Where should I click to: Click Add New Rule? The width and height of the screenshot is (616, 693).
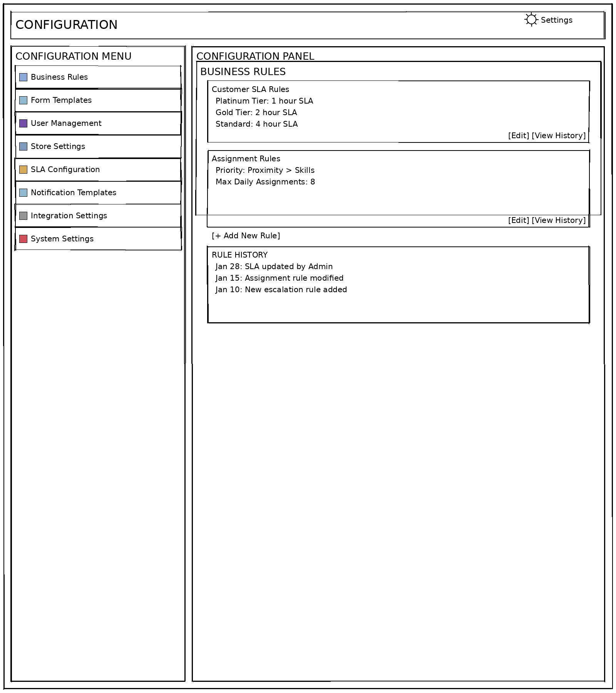click(245, 235)
